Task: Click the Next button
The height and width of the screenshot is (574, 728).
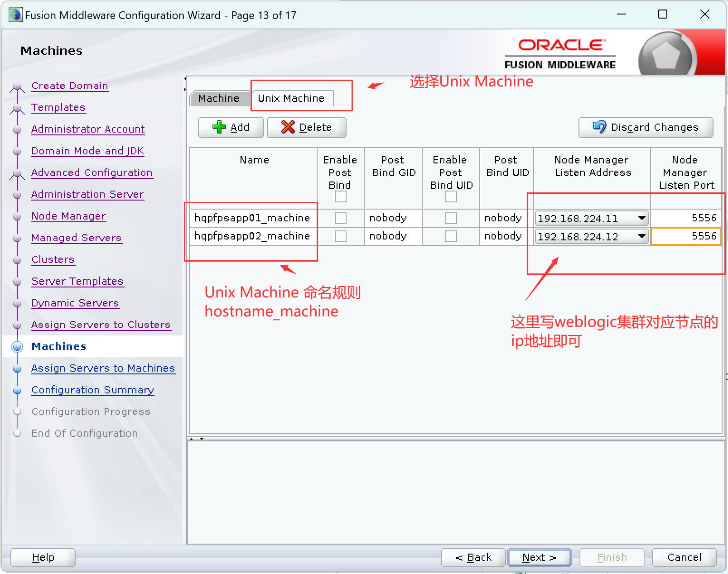Action: [540, 557]
